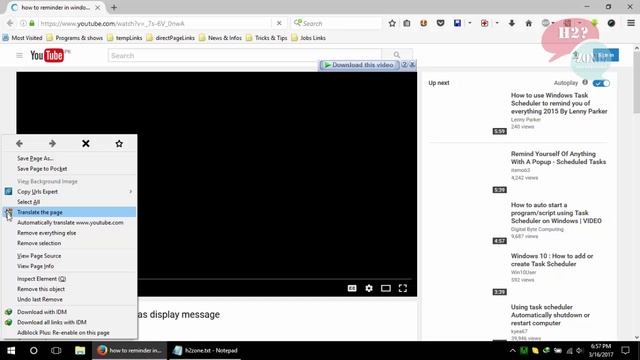Bookmark page via context menu star icon
This screenshot has height=360, width=640.
(119, 144)
